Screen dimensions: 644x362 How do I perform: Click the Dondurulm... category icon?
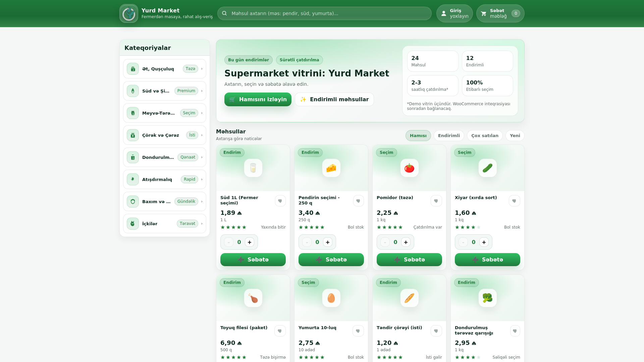coord(133,157)
